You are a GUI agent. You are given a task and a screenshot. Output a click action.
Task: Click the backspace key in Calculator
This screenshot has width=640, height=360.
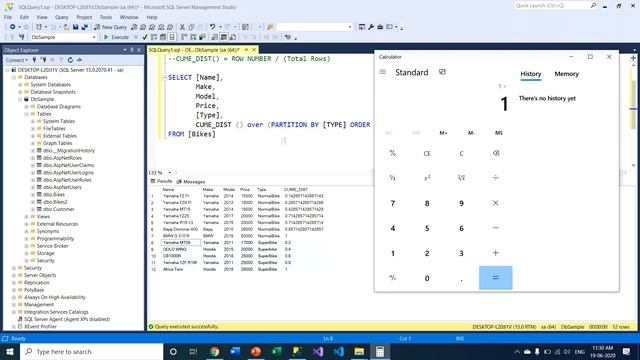pos(496,153)
